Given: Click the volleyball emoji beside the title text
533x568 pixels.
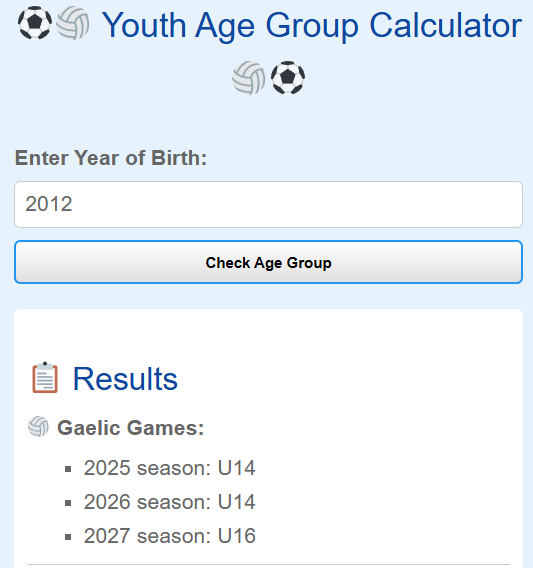Looking at the screenshot, I should point(73,23).
